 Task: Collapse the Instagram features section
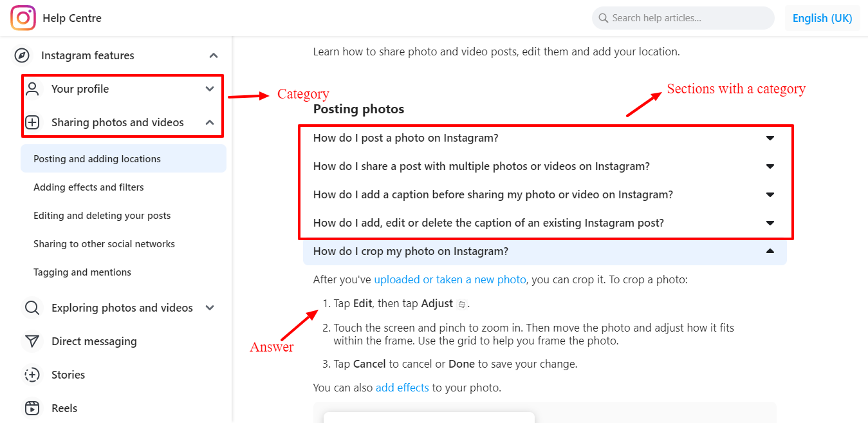(213, 55)
